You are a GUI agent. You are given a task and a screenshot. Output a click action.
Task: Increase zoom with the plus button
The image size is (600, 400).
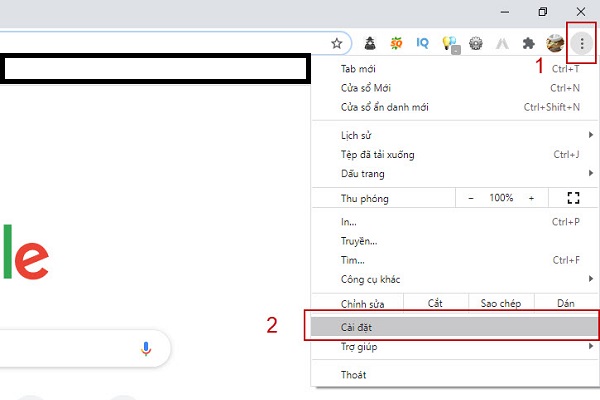(x=531, y=198)
